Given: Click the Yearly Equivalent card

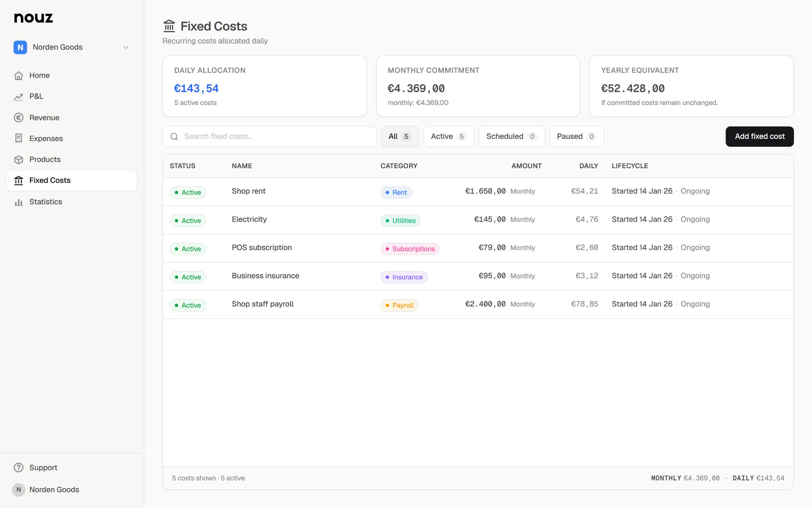Looking at the screenshot, I should [691, 86].
